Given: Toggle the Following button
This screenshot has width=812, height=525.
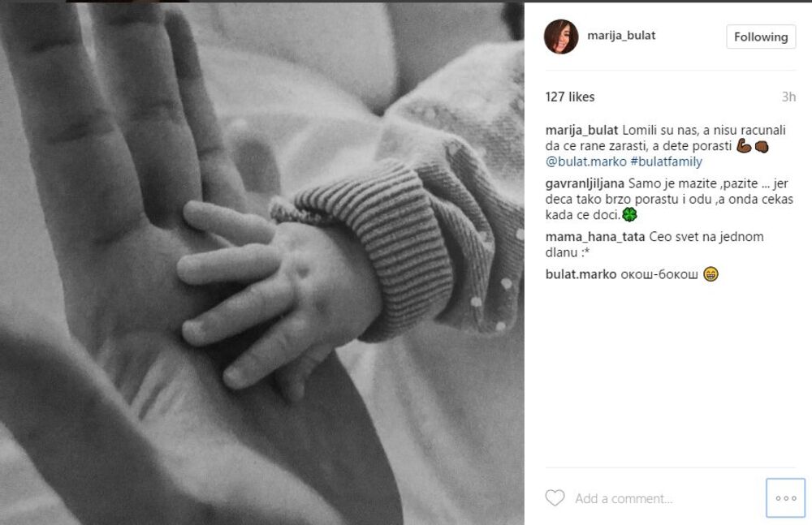Looking at the screenshot, I should pyautogui.click(x=761, y=37).
